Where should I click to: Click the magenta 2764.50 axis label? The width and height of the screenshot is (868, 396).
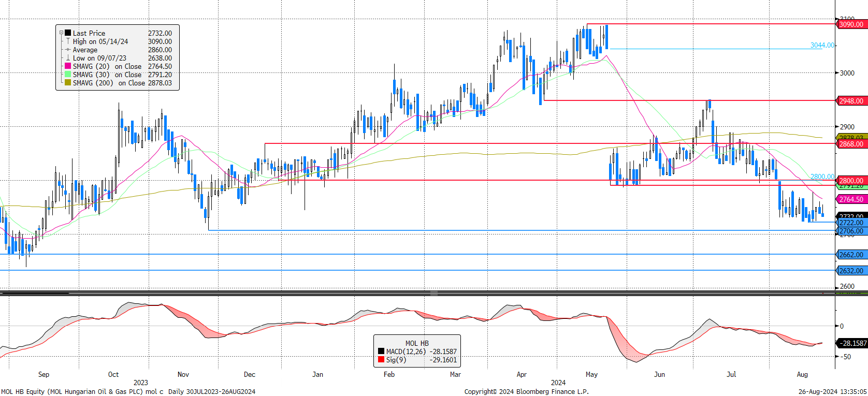[852, 199]
